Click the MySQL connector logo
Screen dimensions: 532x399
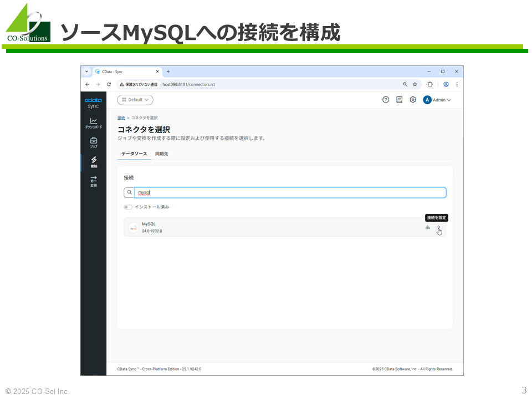134,228
